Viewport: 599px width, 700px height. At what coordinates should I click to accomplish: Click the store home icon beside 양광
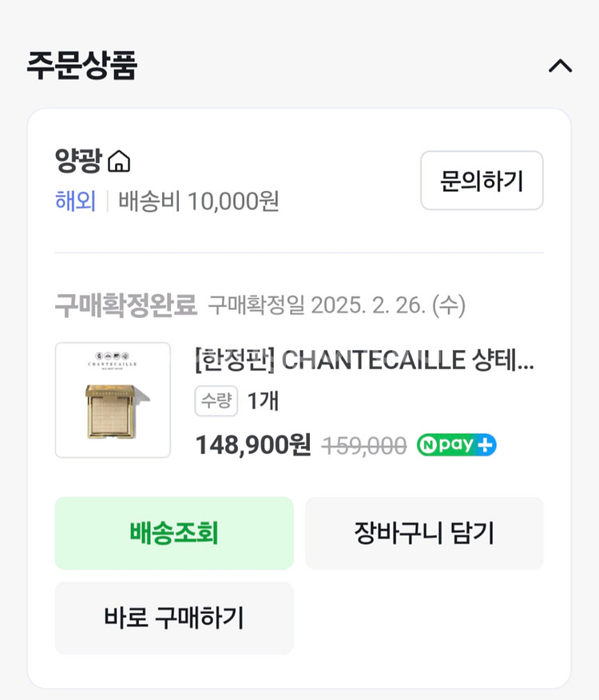click(x=119, y=162)
